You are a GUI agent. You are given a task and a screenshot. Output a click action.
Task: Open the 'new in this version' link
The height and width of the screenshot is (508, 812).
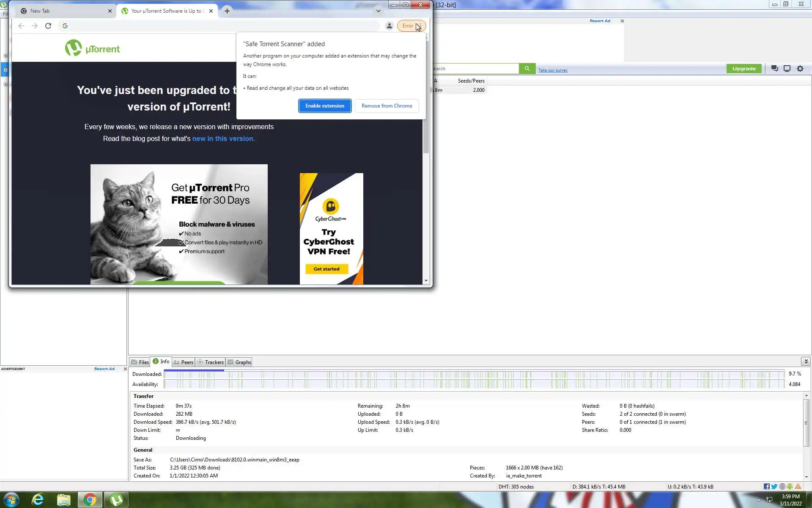[x=222, y=139]
